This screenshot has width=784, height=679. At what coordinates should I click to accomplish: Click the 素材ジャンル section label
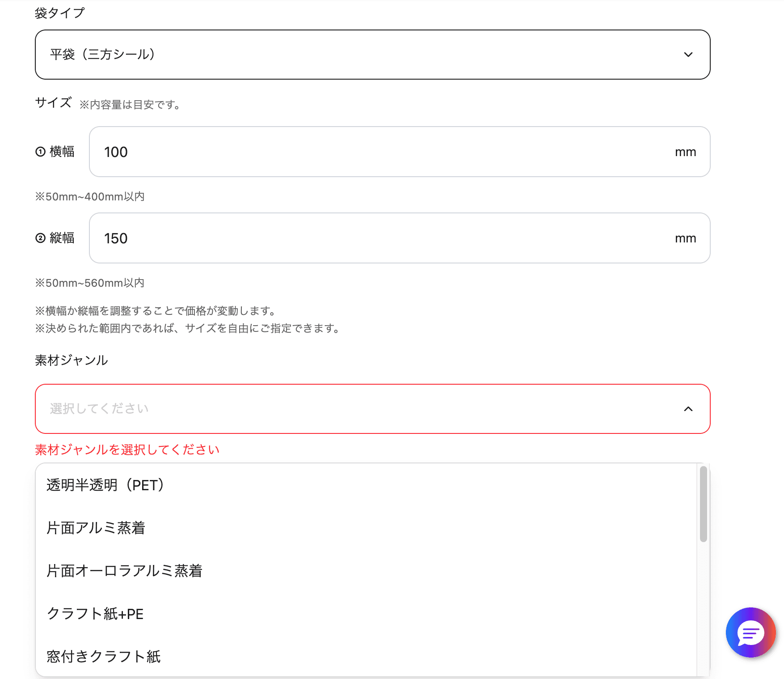[71, 360]
